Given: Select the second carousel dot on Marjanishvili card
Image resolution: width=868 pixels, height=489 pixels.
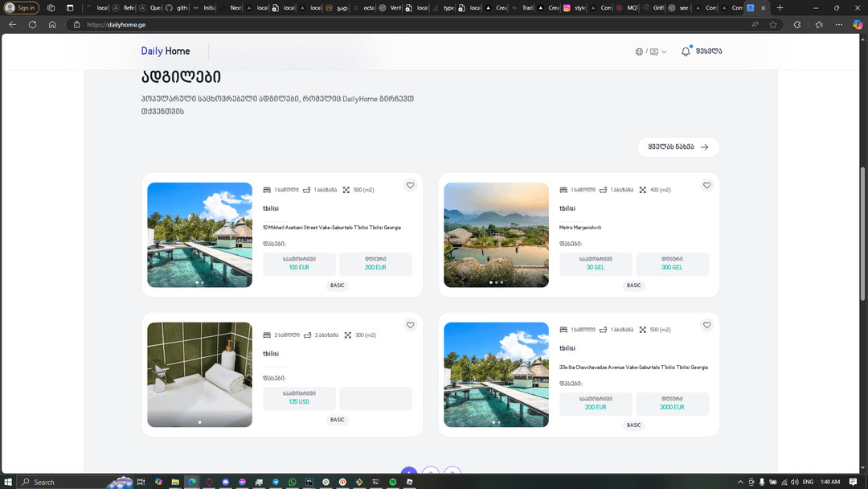Looking at the screenshot, I should (x=497, y=282).
